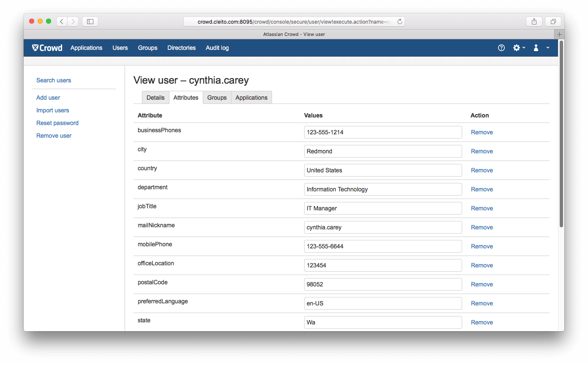Image resolution: width=588 pixels, height=365 pixels.
Task: Click the Atlassian Crowd - View user tab title
Action: click(x=294, y=34)
